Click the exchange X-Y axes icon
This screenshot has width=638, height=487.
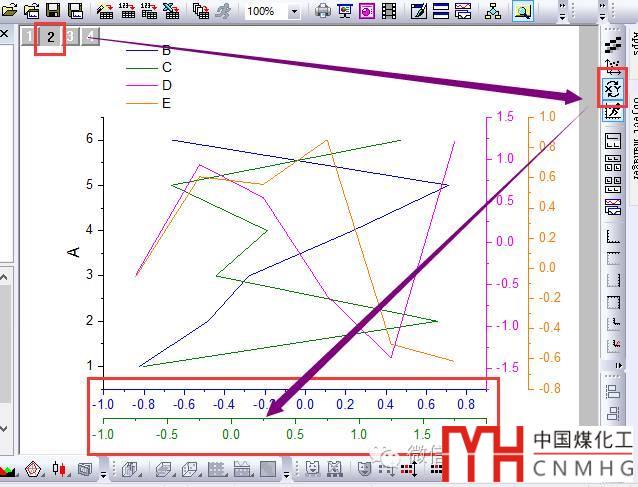pyautogui.click(x=612, y=88)
